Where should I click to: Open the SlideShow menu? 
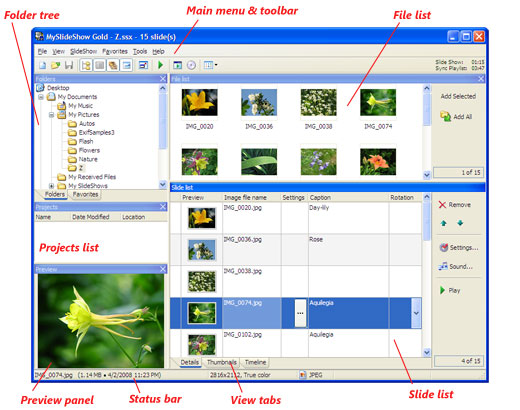83,51
